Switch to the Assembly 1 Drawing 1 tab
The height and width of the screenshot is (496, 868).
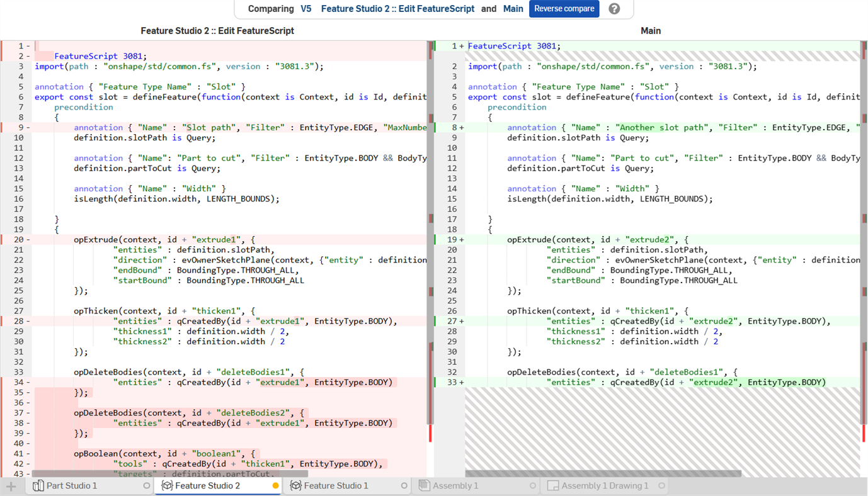point(606,486)
